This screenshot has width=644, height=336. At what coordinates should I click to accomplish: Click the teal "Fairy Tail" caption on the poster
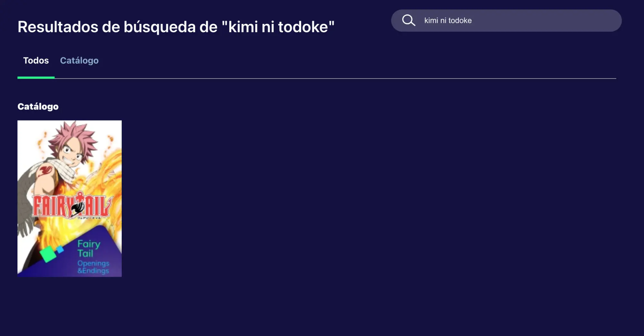coord(89,248)
